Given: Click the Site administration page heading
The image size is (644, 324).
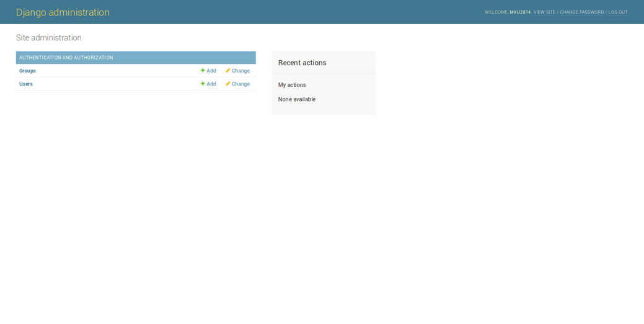Looking at the screenshot, I should pyautogui.click(x=49, y=38).
